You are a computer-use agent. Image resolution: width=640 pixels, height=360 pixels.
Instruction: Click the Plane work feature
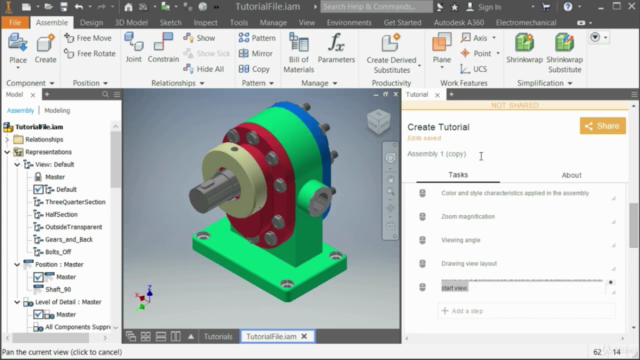(442, 49)
